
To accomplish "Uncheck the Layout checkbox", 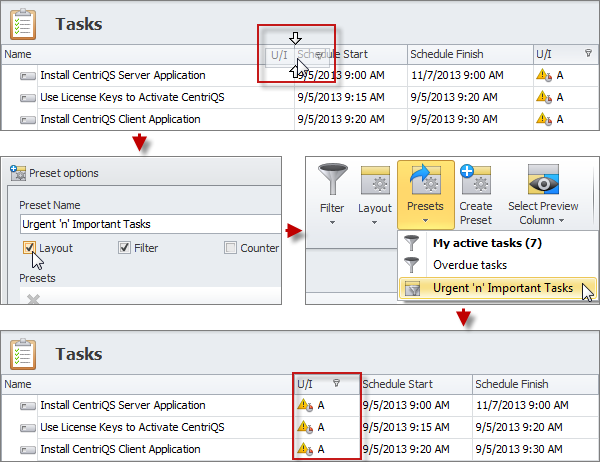I will (29, 248).
